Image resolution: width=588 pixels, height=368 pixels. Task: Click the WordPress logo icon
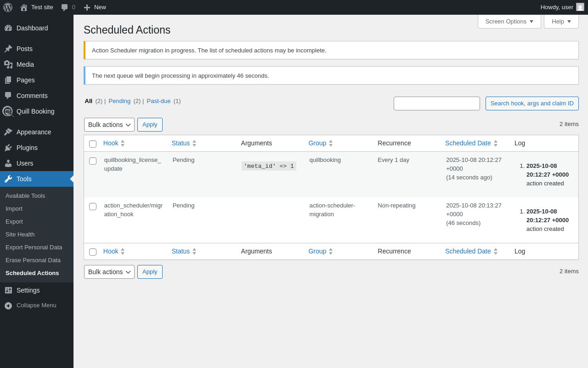8,7
